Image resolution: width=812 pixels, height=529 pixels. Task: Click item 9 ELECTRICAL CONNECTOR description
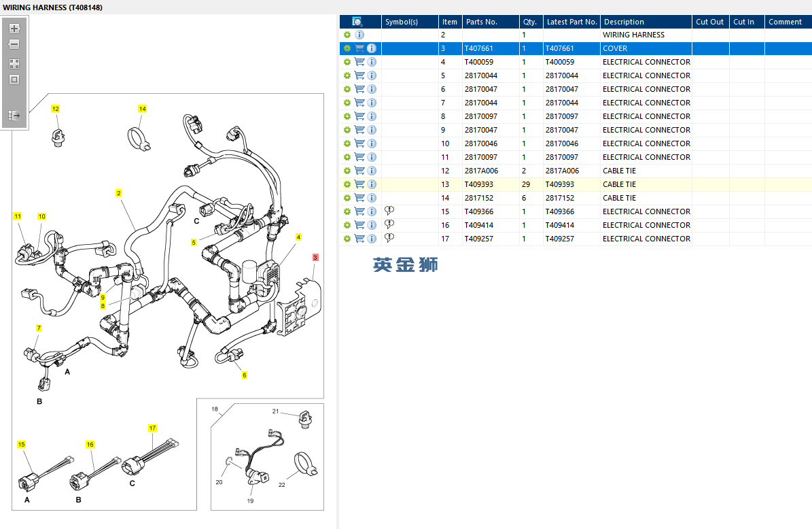[647, 130]
